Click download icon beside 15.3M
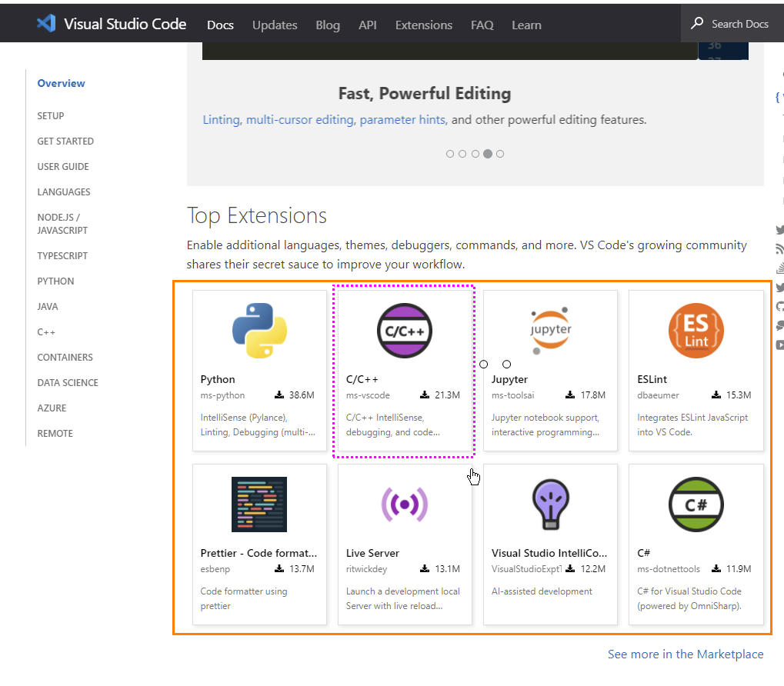This screenshot has width=784, height=686. [x=716, y=395]
